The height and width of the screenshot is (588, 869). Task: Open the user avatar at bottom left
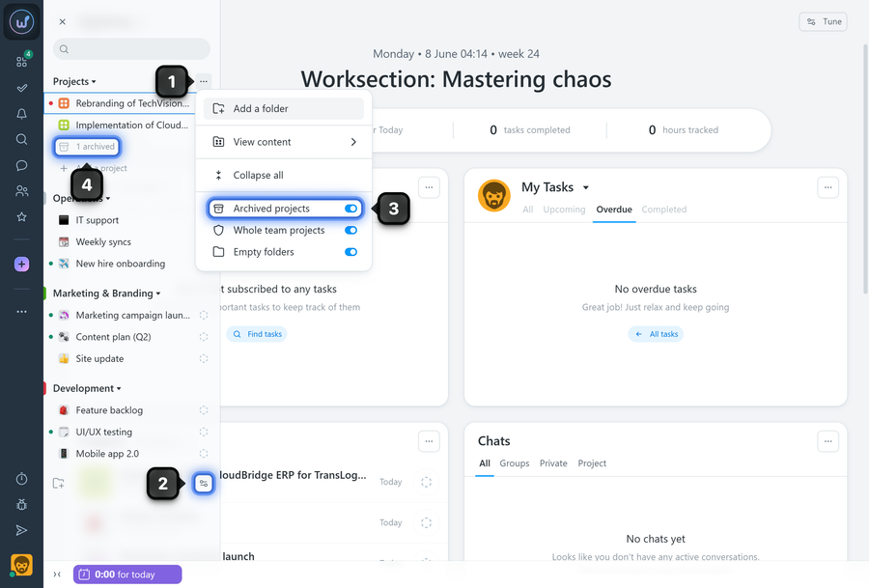(21, 565)
